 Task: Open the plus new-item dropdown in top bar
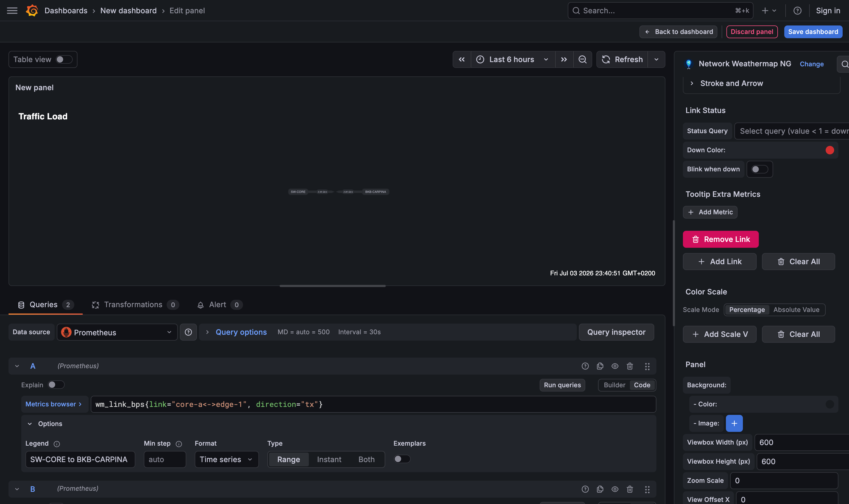coord(769,11)
